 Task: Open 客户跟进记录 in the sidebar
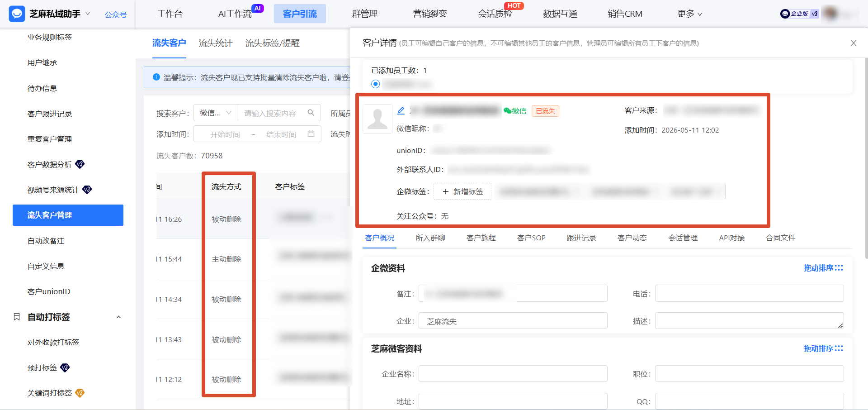pos(50,114)
